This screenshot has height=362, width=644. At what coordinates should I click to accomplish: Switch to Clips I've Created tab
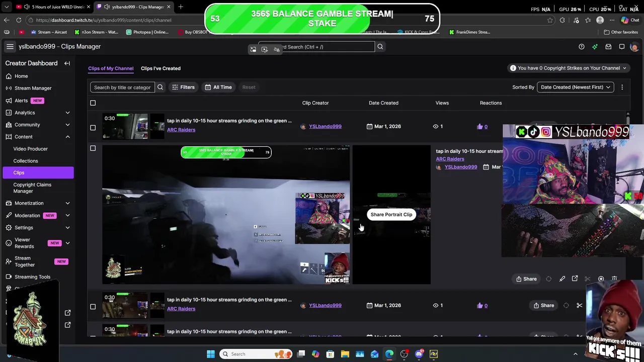point(160,68)
